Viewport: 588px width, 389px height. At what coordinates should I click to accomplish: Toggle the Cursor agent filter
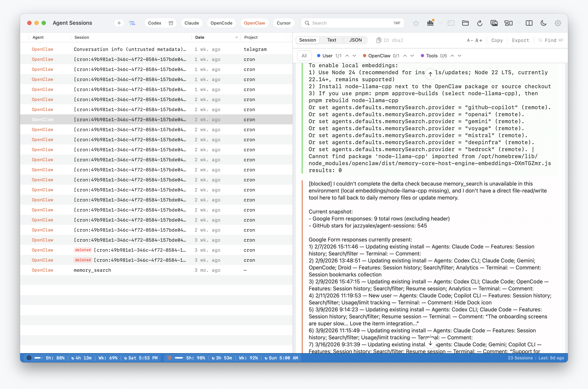[x=284, y=23]
